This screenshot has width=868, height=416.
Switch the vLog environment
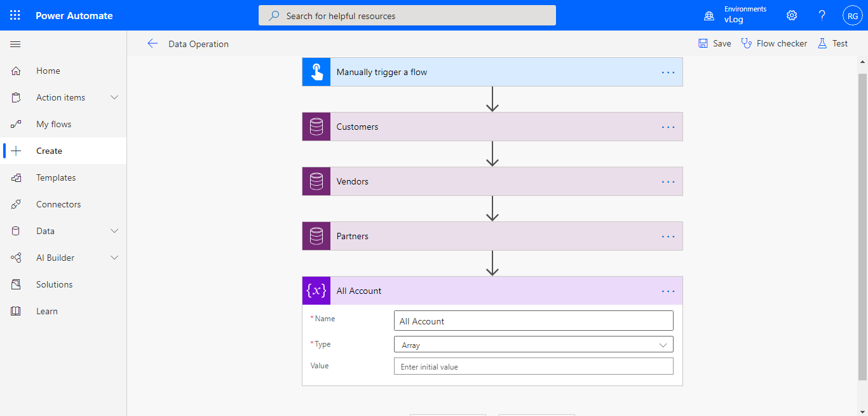tap(734, 20)
